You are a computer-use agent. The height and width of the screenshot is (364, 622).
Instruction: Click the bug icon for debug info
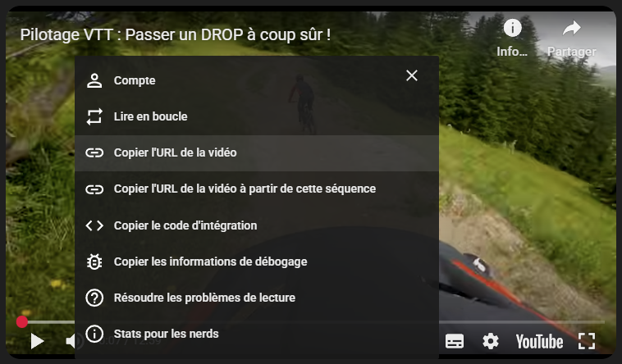pyautogui.click(x=94, y=262)
